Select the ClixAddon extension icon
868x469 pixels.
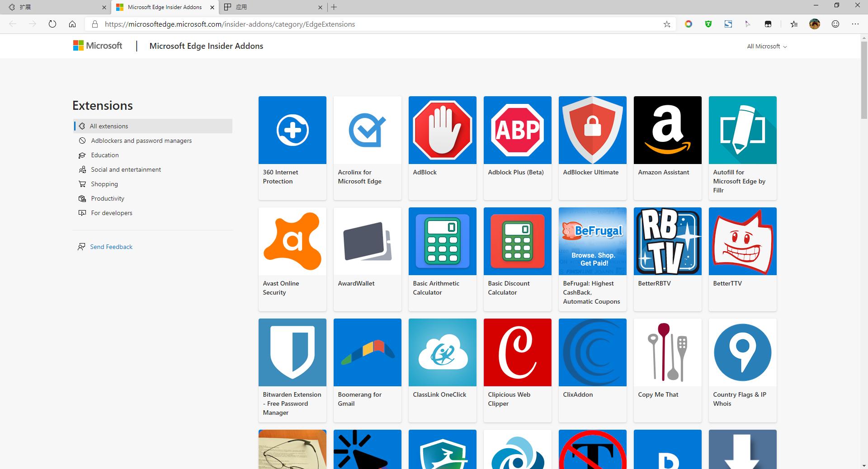tap(593, 352)
